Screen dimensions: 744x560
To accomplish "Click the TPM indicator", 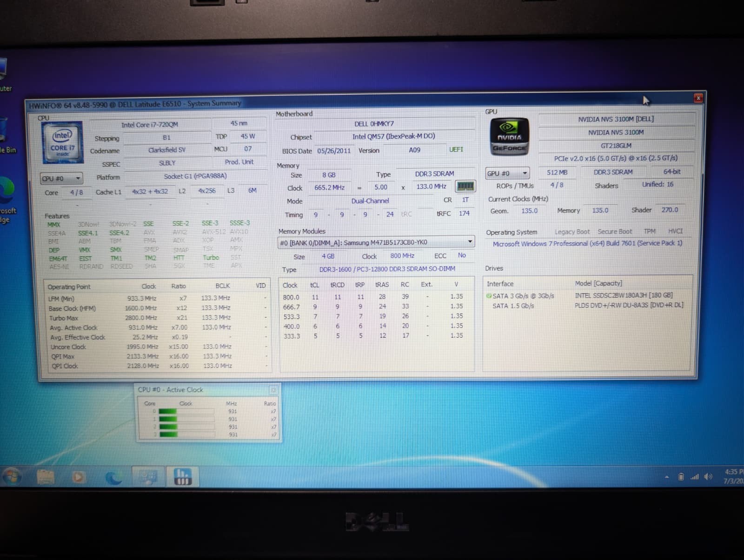I will pos(650,231).
